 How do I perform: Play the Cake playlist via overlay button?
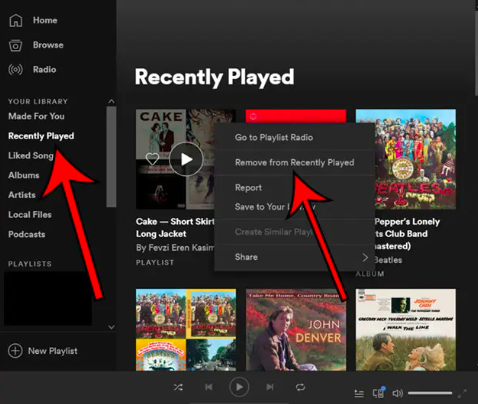[186, 159]
